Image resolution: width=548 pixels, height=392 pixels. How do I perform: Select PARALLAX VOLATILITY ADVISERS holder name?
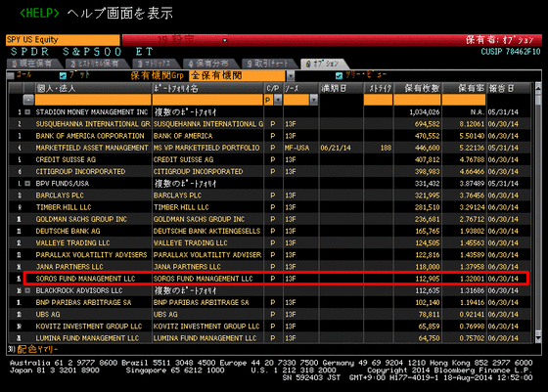[92, 254]
